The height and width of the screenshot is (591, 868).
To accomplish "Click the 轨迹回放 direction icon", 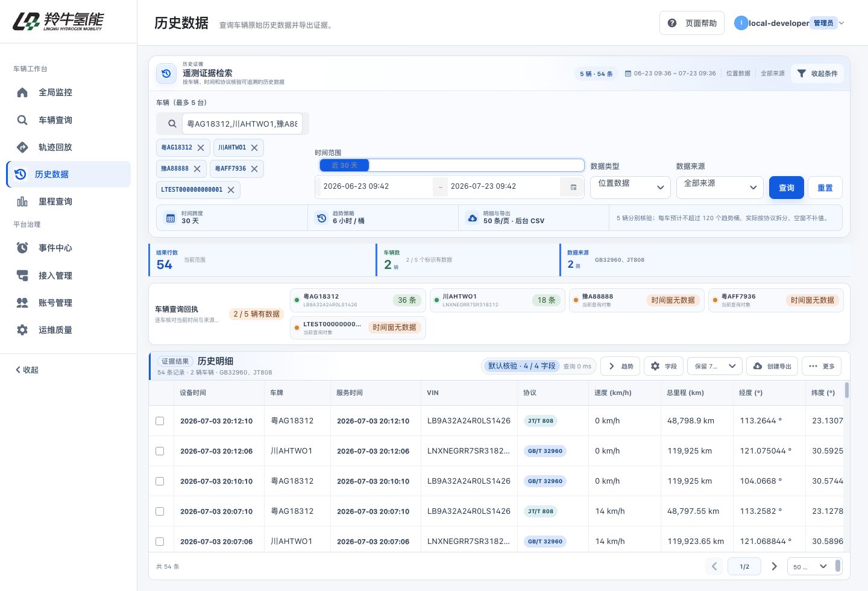I will point(22,147).
